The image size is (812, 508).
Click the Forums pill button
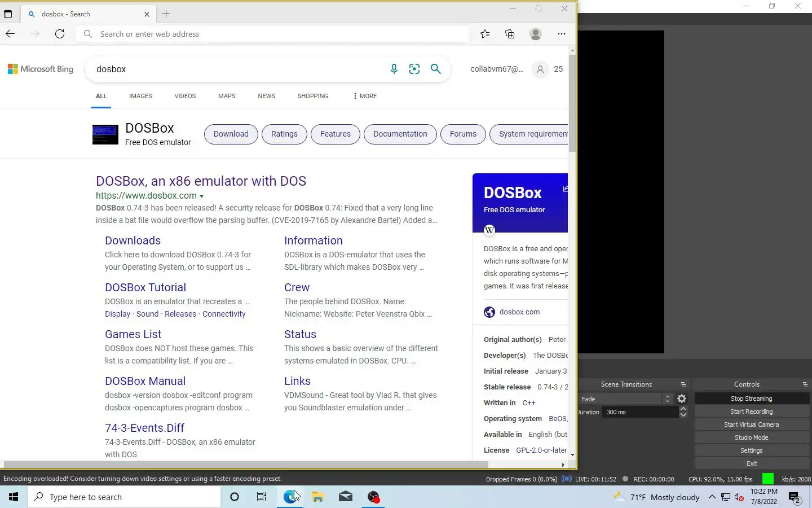[463, 134]
